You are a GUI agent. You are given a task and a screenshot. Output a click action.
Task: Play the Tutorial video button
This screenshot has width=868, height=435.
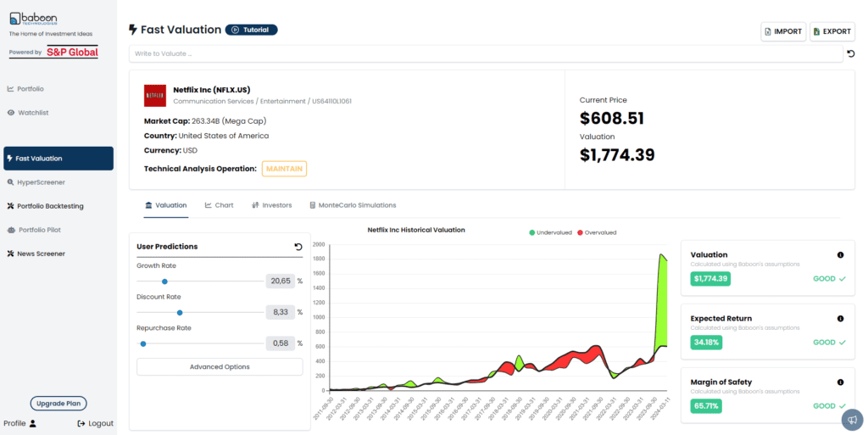coord(251,30)
